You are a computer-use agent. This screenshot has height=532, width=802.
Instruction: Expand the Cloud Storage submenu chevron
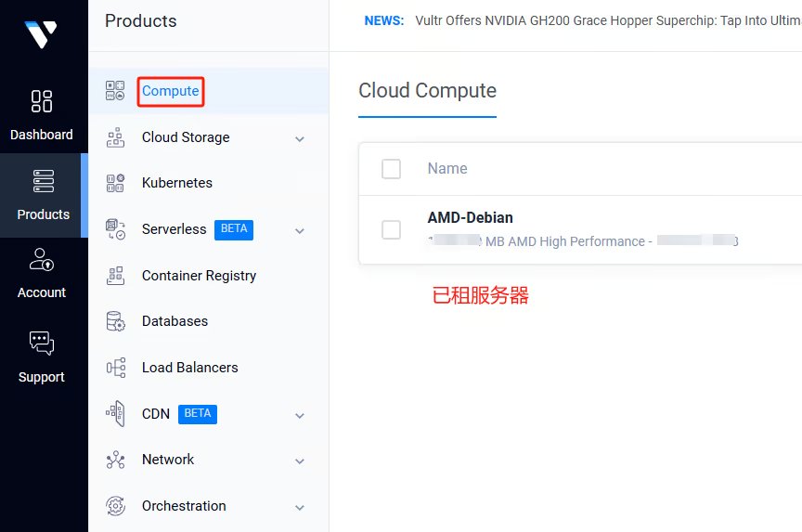pyautogui.click(x=300, y=138)
